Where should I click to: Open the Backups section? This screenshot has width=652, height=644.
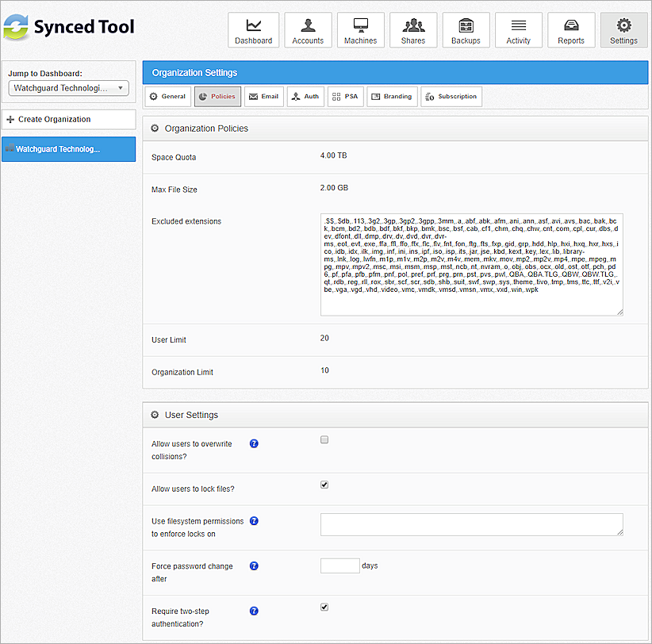466,29
